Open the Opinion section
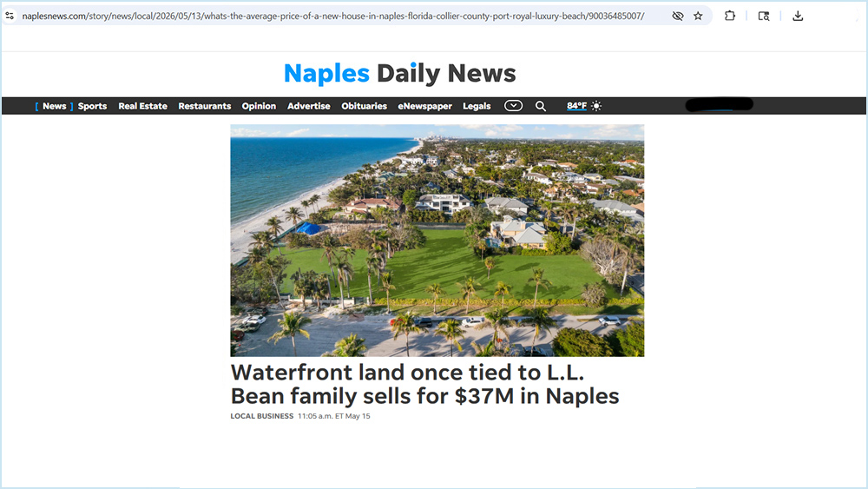Viewport: 868px width, 489px height. coord(259,106)
